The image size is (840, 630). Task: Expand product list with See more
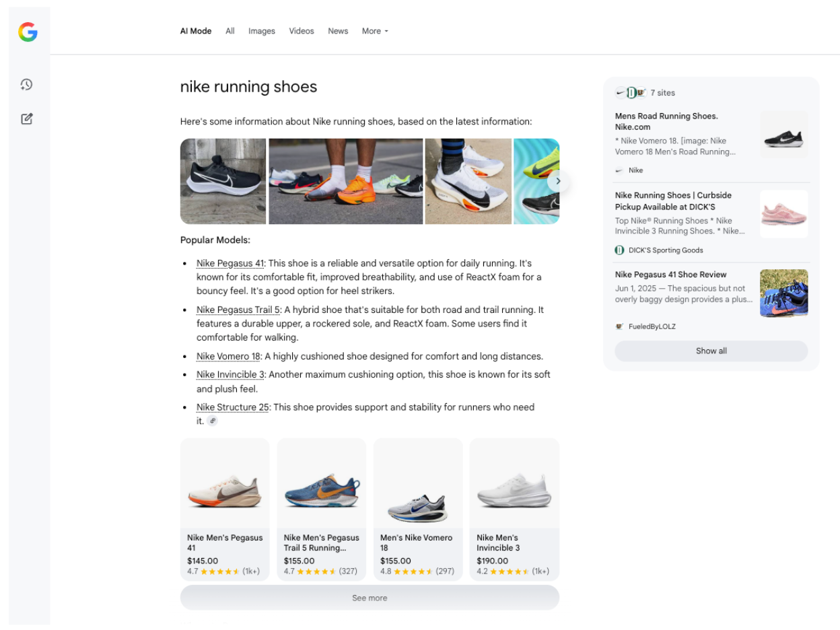(x=370, y=598)
